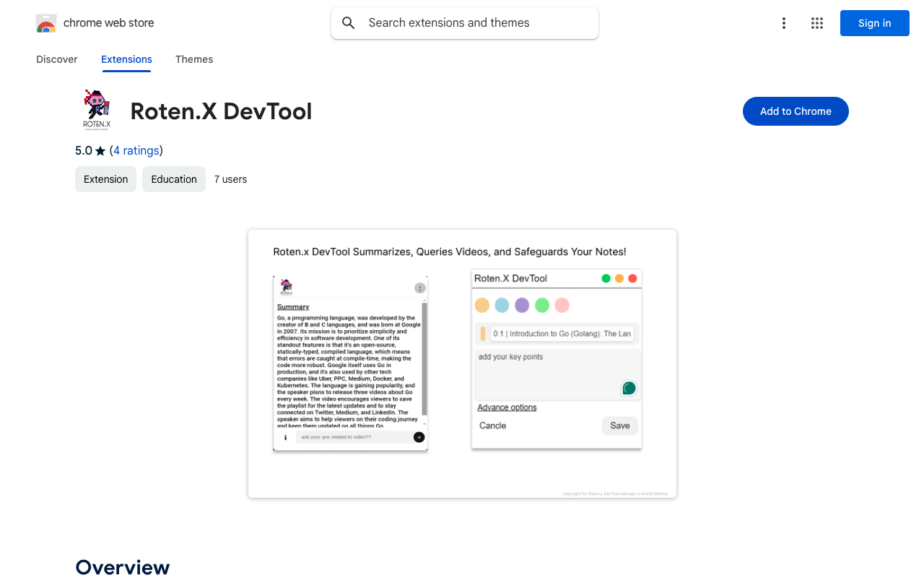Focus the Search extensions and themes field
This screenshot has width=924, height=578.
pos(465,23)
